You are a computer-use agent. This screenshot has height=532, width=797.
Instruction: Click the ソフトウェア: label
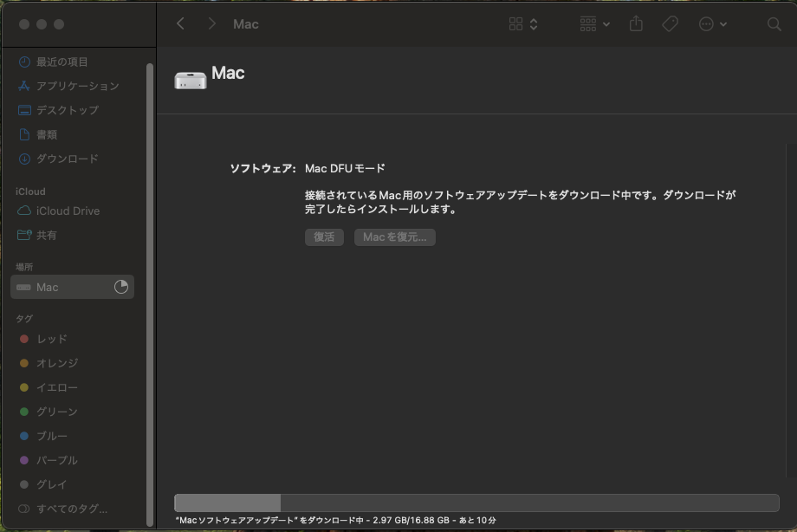[262, 168]
